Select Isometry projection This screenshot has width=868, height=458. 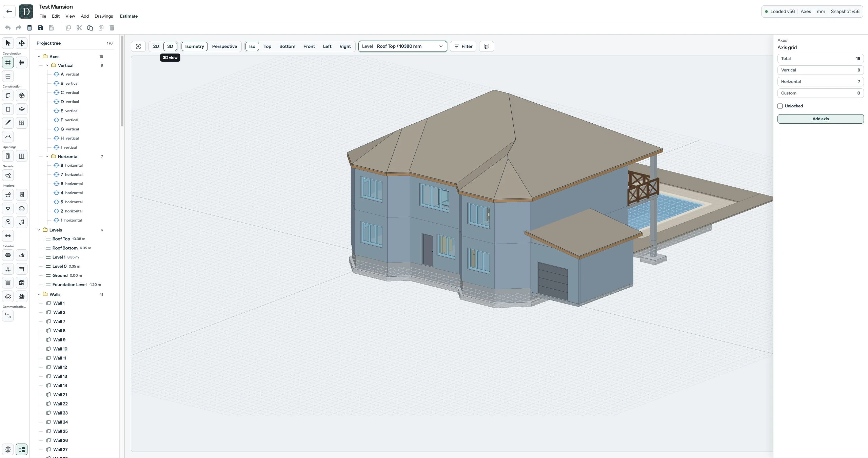195,46
